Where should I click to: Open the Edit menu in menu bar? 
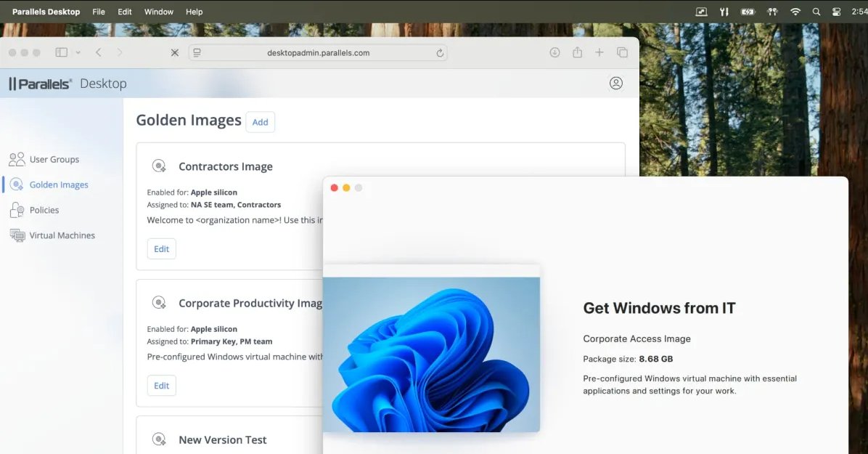tap(125, 12)
